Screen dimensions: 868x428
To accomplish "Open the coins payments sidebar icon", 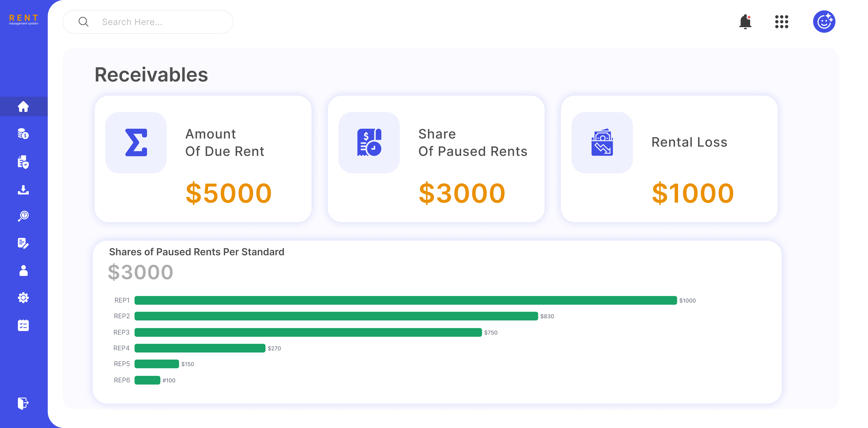I will click(23, 134).
